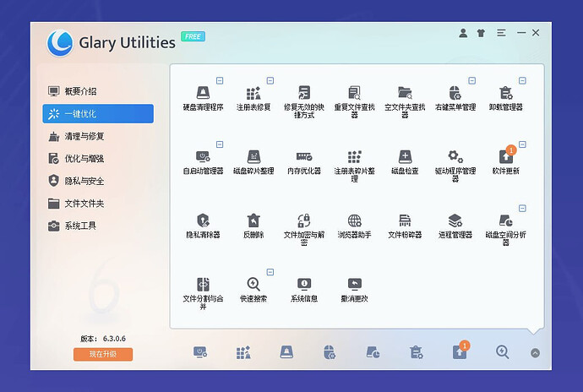Open 自启动管理器 tool in the grid
The image size is (583, 392).
tap(203, 162)
